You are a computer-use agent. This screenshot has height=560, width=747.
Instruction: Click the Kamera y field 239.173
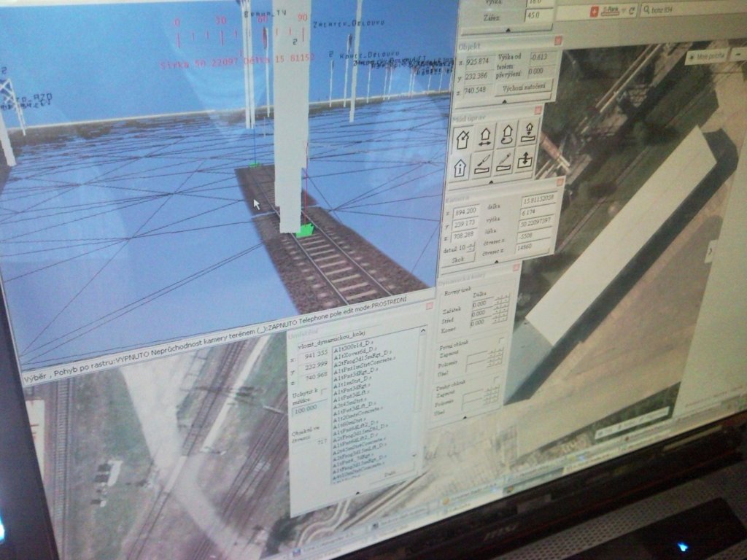[x=465, y=223]
